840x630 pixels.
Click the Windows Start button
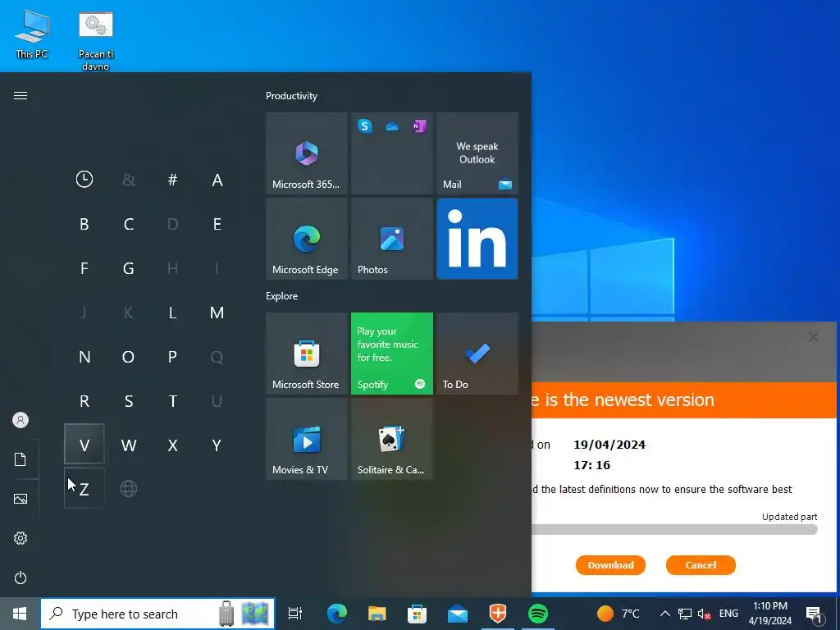[20, 614]
